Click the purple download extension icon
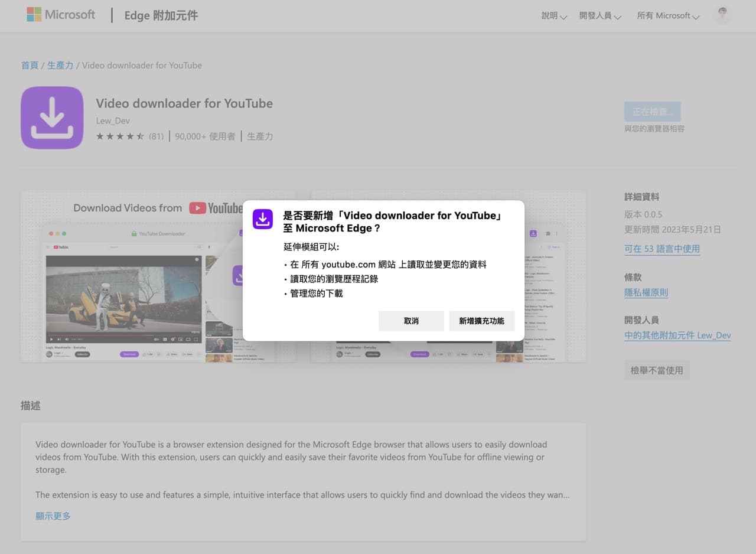This screenshot has width=756, height=554. (x=52, y=118)
